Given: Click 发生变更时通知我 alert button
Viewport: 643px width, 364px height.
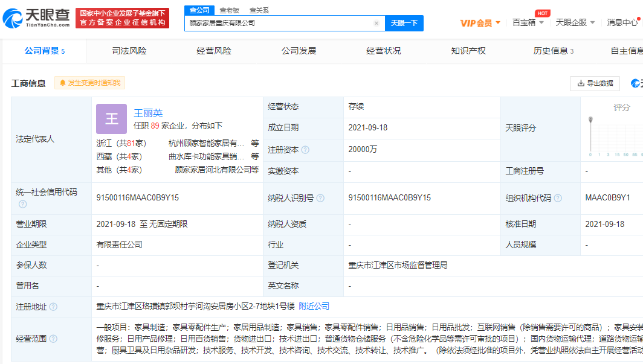Looking at the screenshot, I should click(90, 83).
